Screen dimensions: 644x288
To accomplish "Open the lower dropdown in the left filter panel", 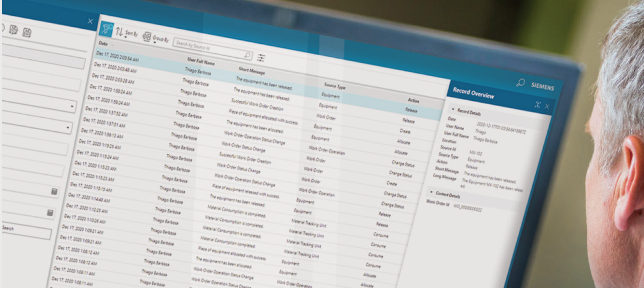I will [68, 128].
